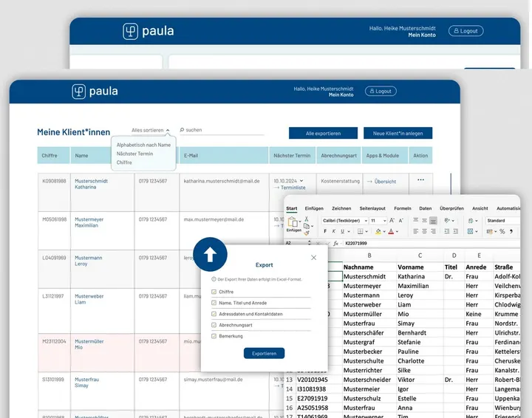The width and height of the screenshot is (532, 418).
Task: Click the Excel Format Painter brush icon
Action: [x=307, y=233]
